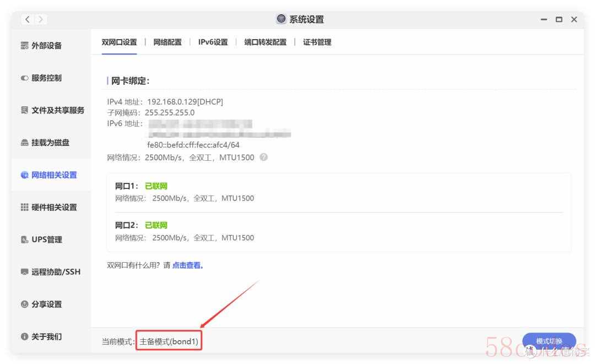Viewport: 595px width, 364px height.
Task: Click the fe80::befd:cff:fecc:afc4/64 address
Action: click(193, 145)
